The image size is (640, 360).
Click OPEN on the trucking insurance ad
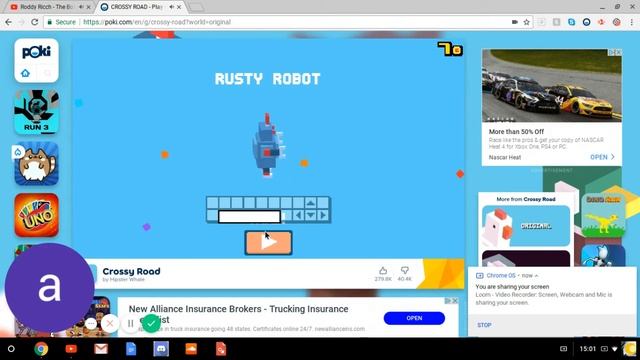tap(414, 318)
